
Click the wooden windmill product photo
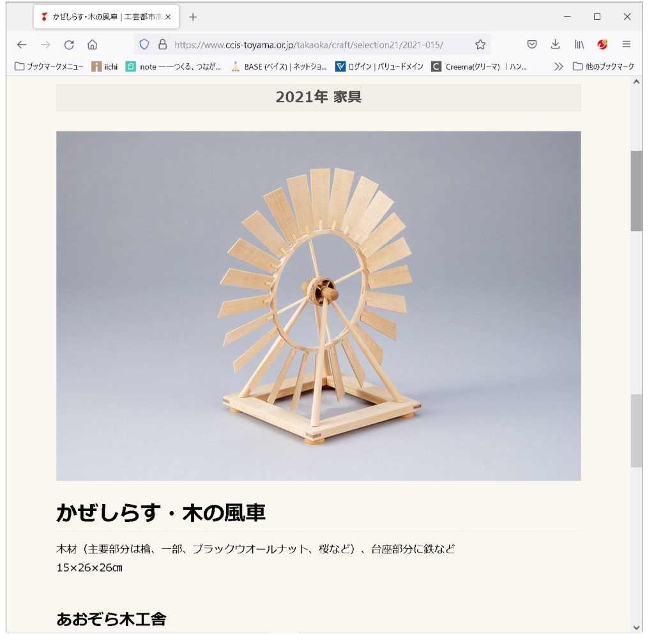[318, 306]
